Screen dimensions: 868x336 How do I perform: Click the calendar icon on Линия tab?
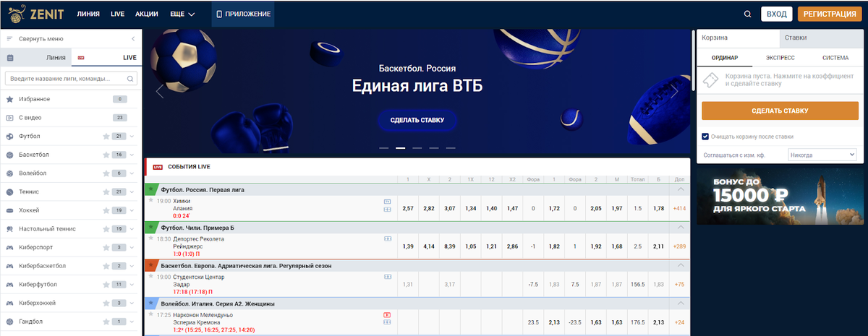(10, 58)
